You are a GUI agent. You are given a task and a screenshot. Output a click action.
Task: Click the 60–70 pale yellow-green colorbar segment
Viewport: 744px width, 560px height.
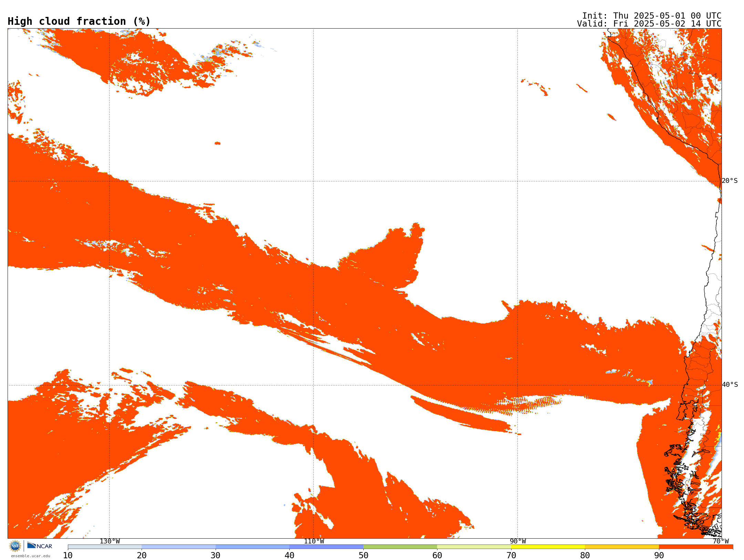click(474, 547)
